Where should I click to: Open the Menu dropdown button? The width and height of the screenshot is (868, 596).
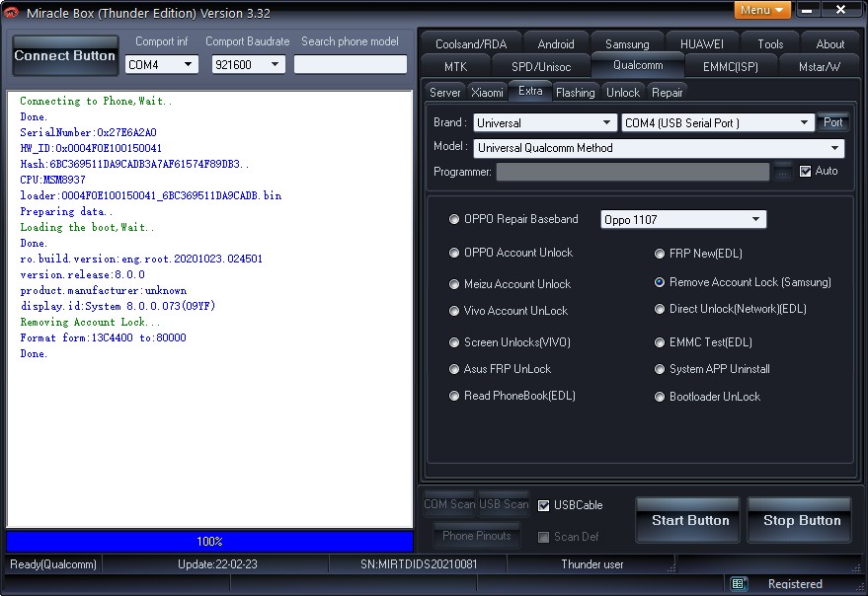click(762, 10)
